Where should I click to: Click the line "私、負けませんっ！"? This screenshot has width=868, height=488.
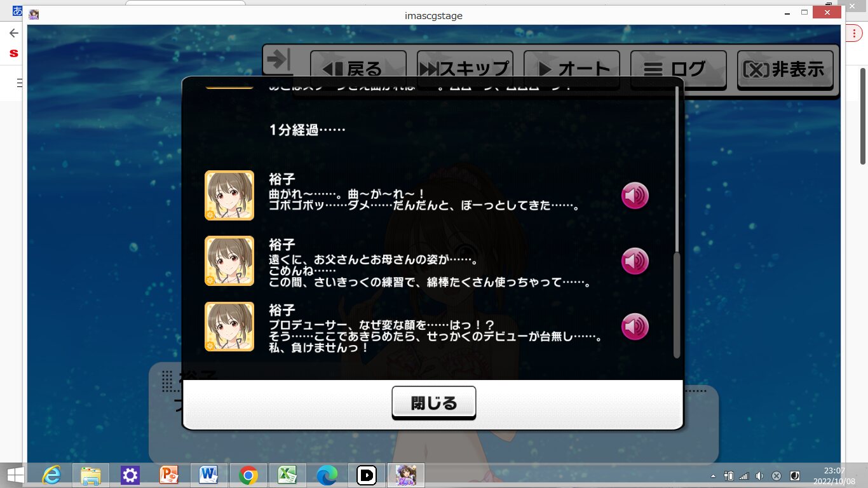click(x=319, y=348)
